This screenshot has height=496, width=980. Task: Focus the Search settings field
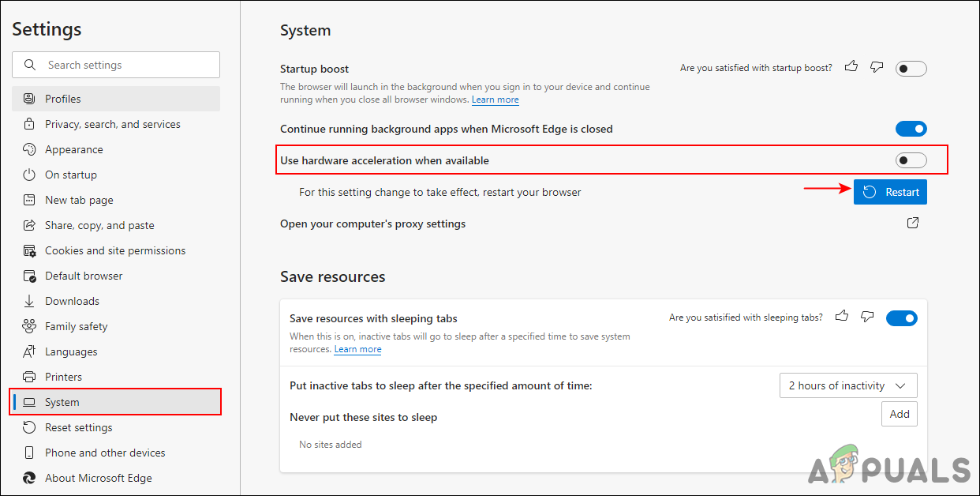tap(126, 65)
